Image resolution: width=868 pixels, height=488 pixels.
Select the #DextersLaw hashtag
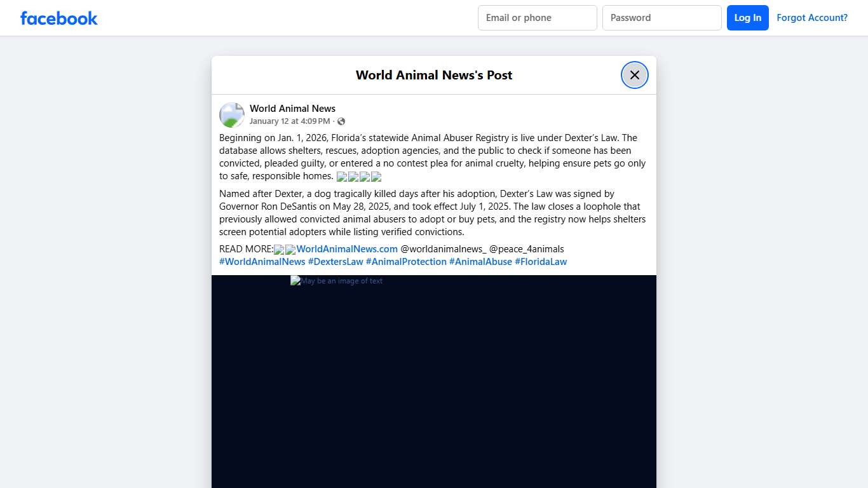[336, 262]
